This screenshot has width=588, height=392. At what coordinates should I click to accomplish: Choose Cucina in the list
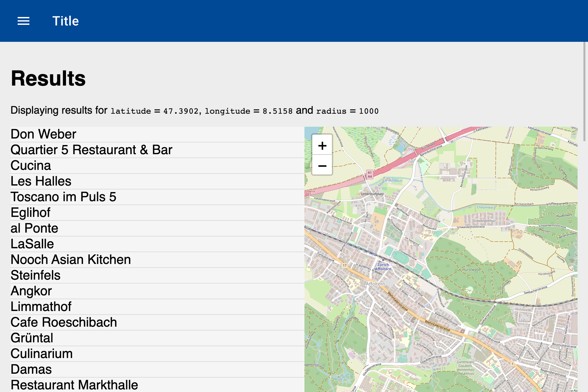31,166
